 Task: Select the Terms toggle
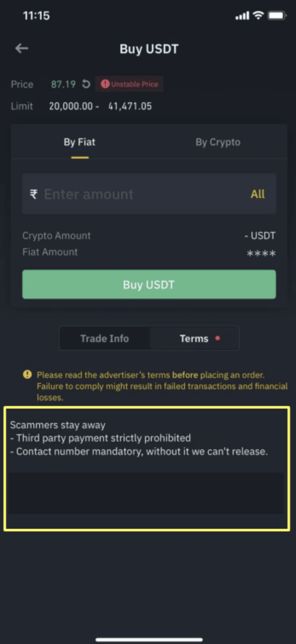[x=194, y=339]
